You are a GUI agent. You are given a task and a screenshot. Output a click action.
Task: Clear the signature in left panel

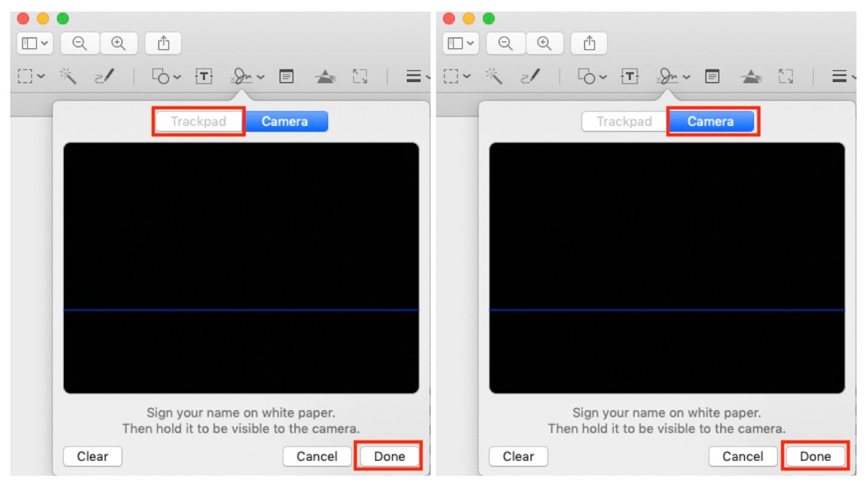pos(92,457)
